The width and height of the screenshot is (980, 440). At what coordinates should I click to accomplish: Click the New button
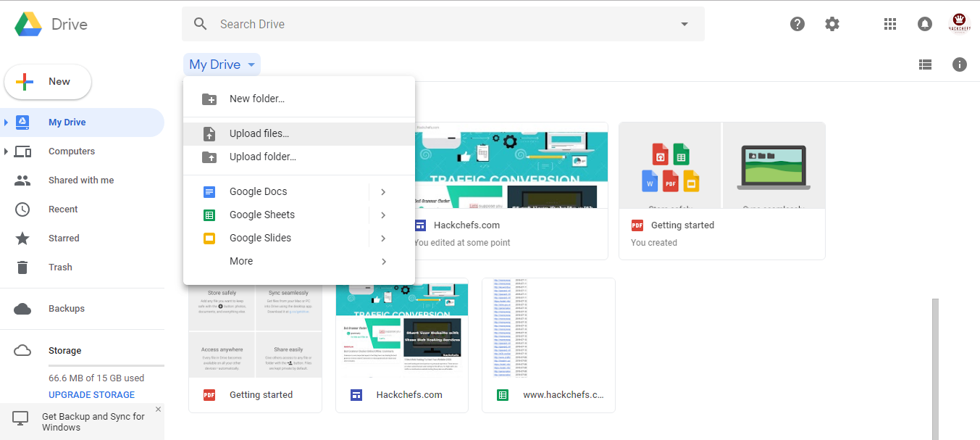coord(48,82)
